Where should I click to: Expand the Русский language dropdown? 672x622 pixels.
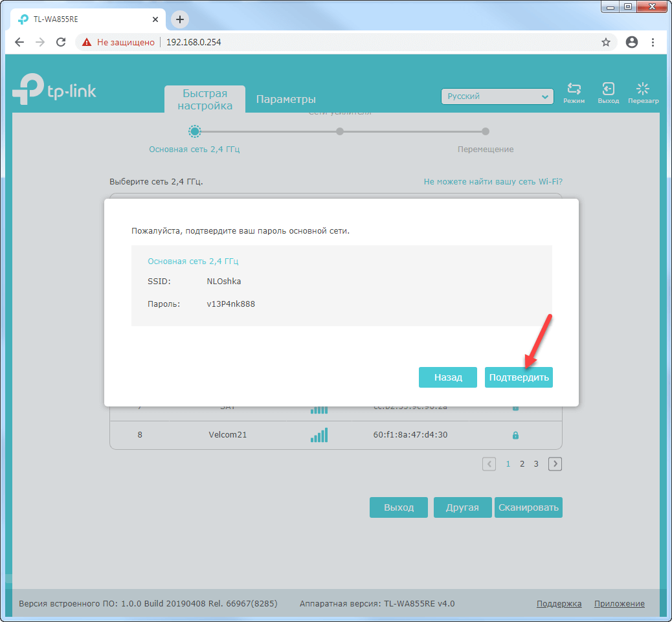pos(497,96)
